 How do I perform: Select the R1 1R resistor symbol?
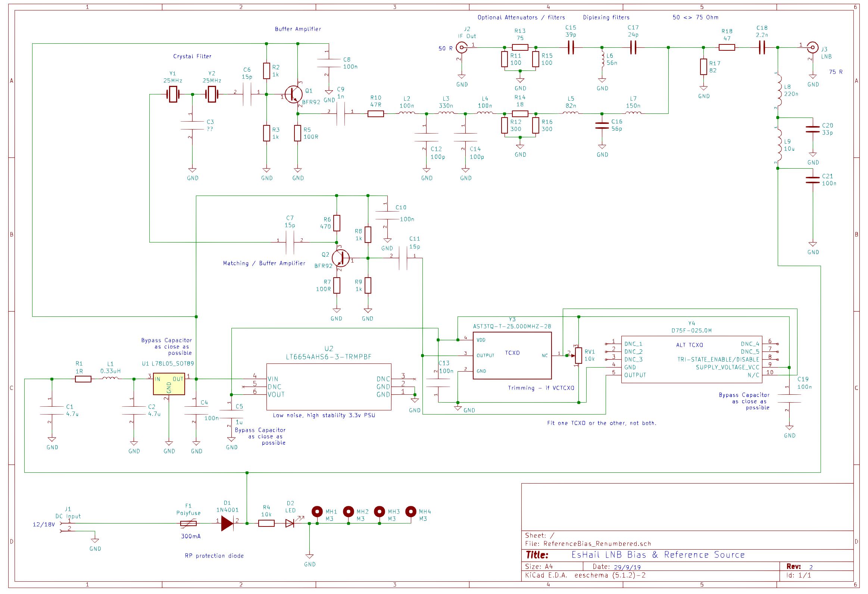click(83, 379)
